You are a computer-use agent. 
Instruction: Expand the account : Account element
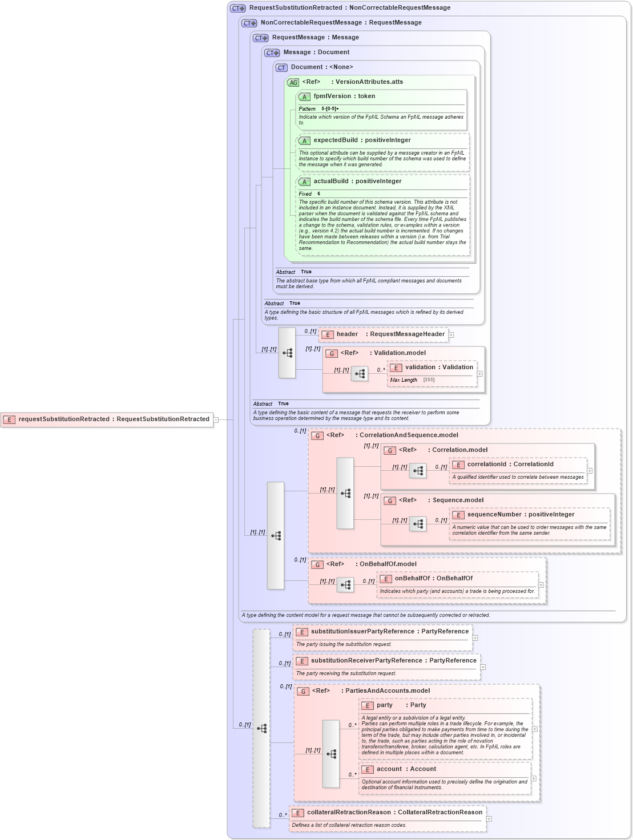[534, 778]
